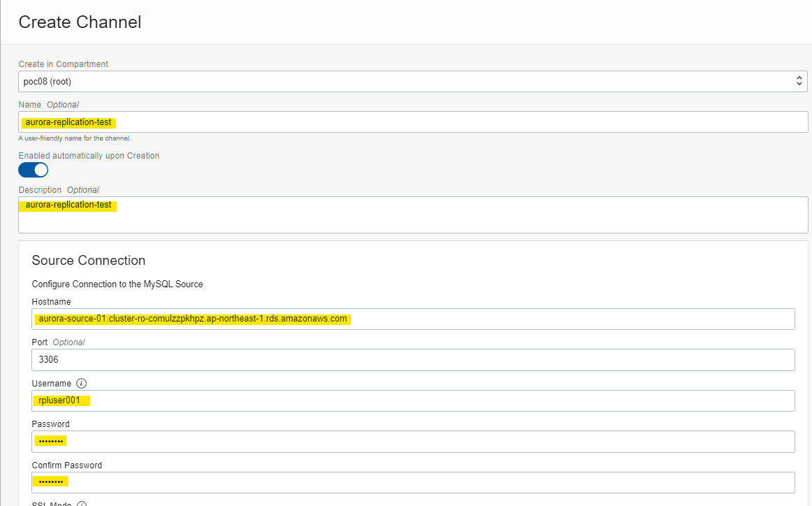This screenshot has width=812, height=506.
Task: Open the Create in Compartment dropdown
Action: (x=413, y=81)
